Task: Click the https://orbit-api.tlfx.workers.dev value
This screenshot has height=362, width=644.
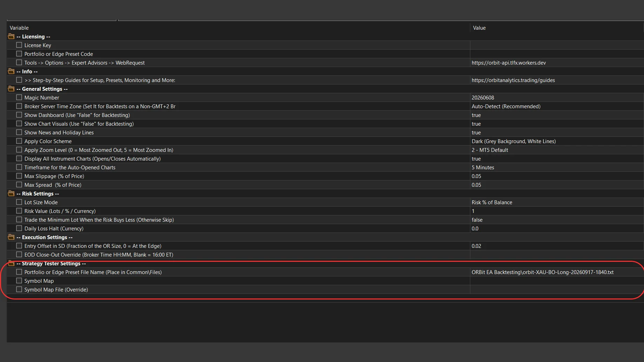Action: [x=508, y=62]
